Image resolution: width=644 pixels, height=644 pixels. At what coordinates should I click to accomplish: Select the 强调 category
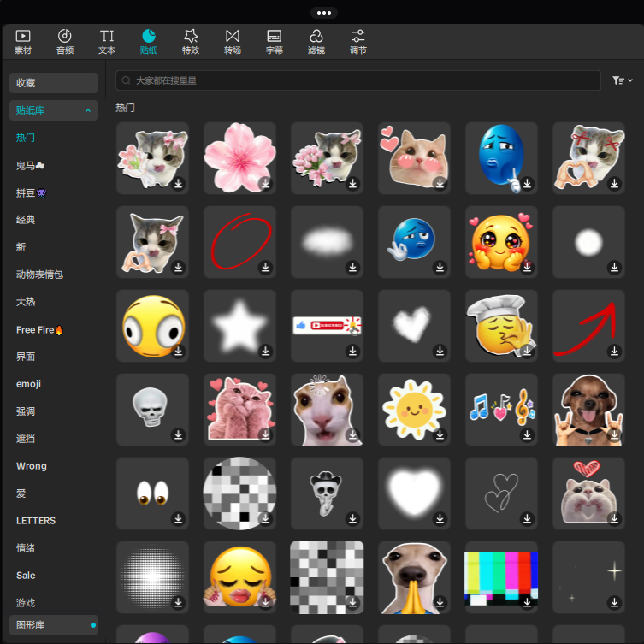click(x=26, y=411)
